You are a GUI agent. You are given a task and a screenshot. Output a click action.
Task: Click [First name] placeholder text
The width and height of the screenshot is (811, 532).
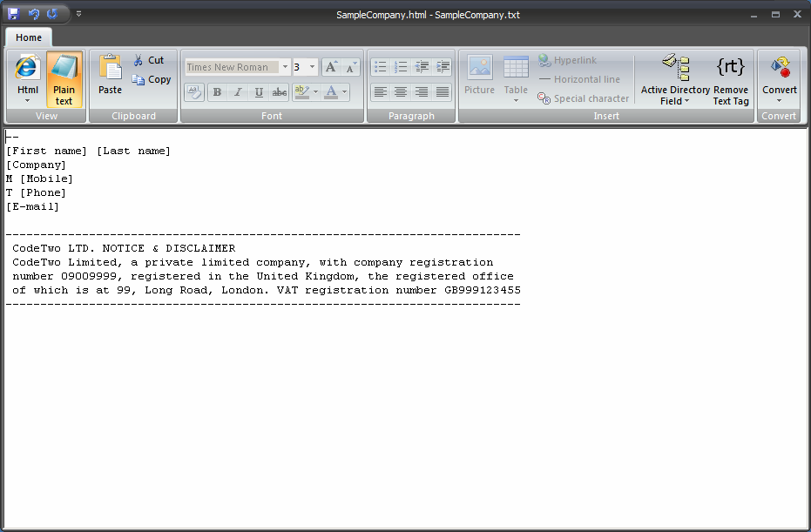[x=46, y=151]
